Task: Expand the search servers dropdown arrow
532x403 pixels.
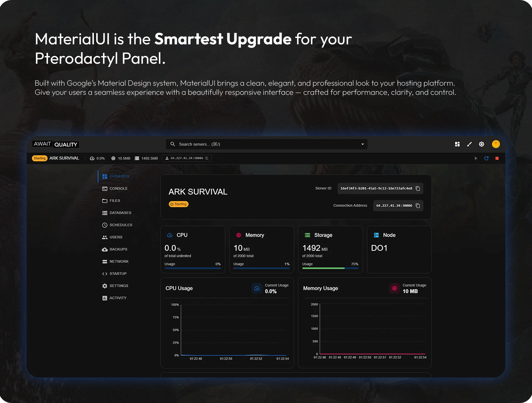Action: pos(363,144)
